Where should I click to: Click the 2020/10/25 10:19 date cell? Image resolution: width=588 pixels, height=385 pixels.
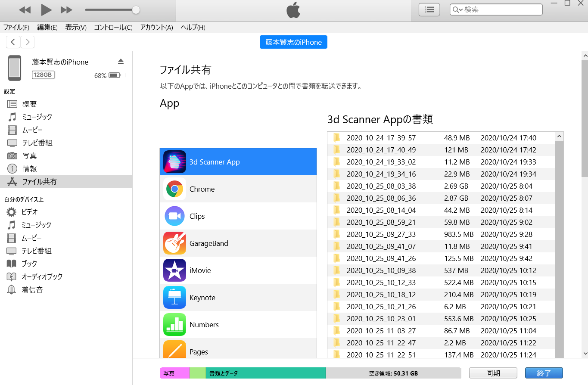tap(508, 295)
